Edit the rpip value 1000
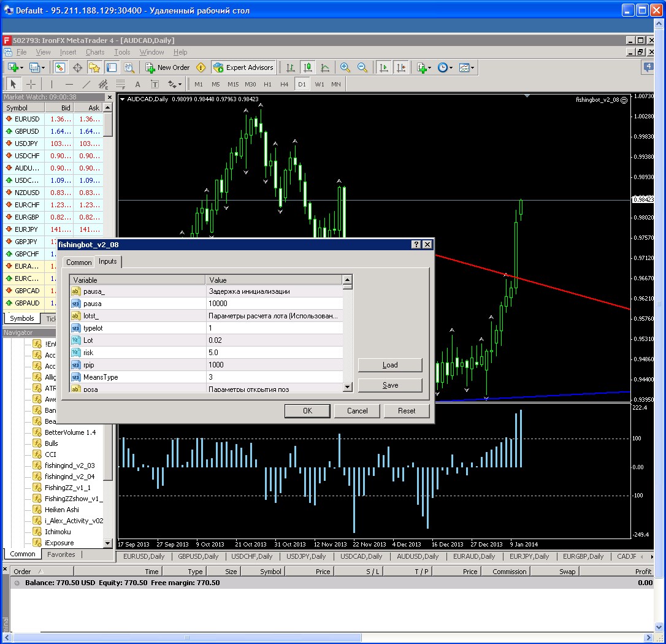The height and width of the screenshot is (644, 666). click(x=274, y=364)
